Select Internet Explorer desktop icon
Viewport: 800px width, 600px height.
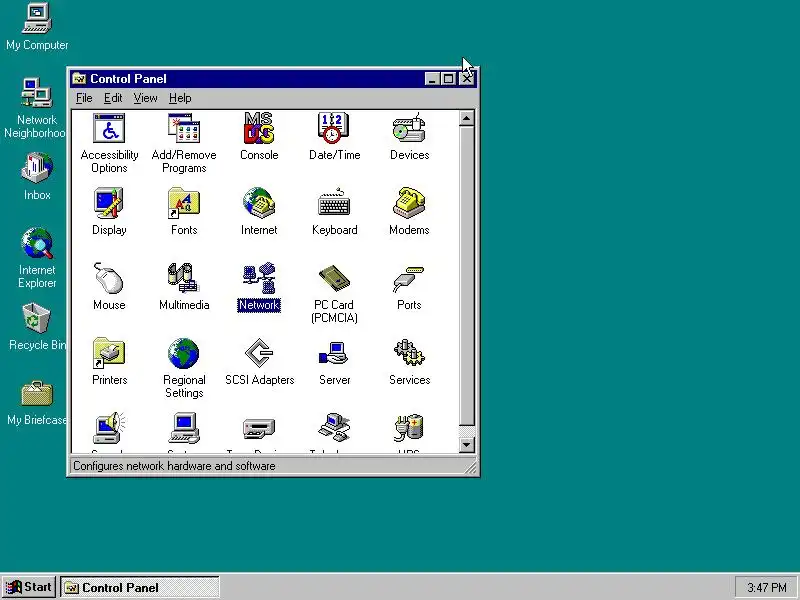[x=37, y=258]
